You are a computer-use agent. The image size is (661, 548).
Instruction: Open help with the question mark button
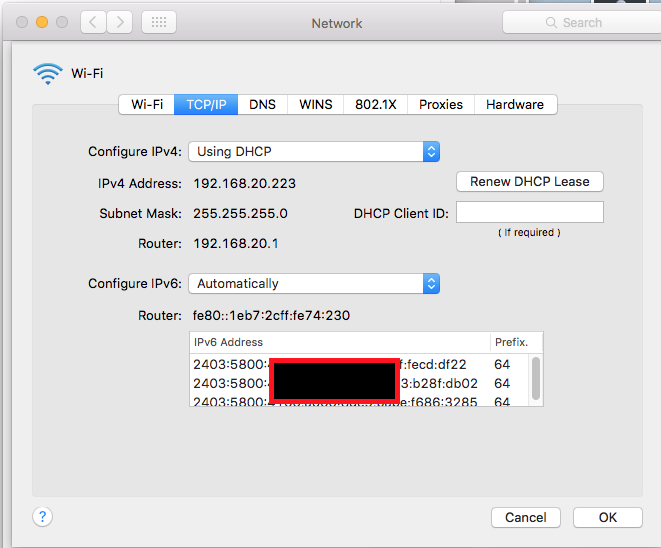[x=43, y=516]
